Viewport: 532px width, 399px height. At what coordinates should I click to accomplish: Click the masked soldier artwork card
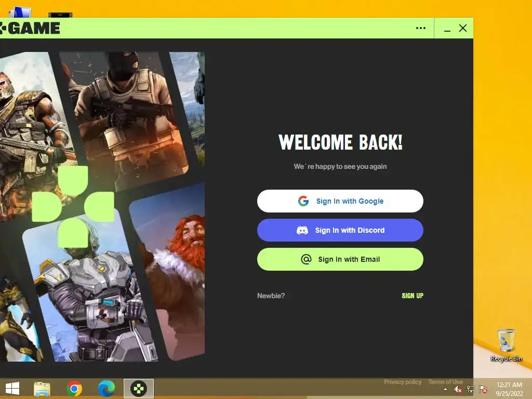pos(125,119)
